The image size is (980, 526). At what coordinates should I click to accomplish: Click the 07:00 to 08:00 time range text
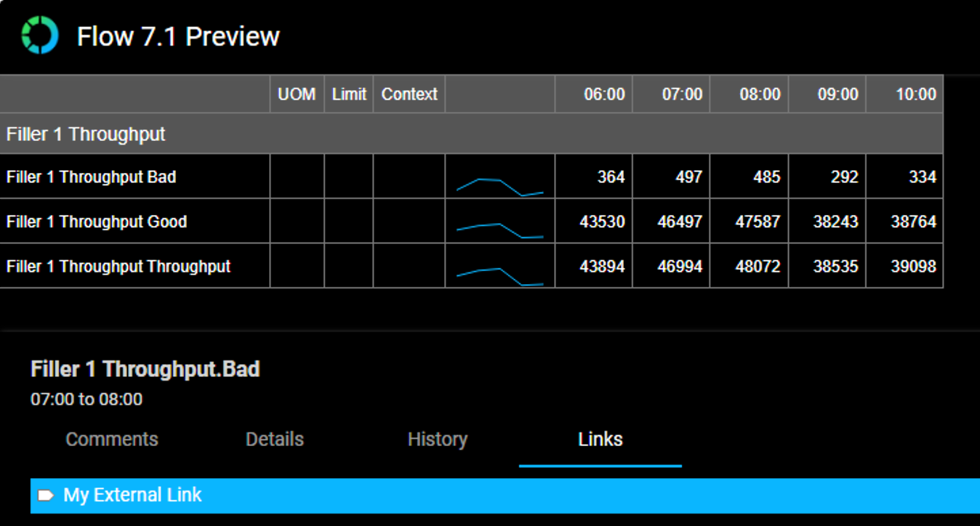tap(87, 400)
